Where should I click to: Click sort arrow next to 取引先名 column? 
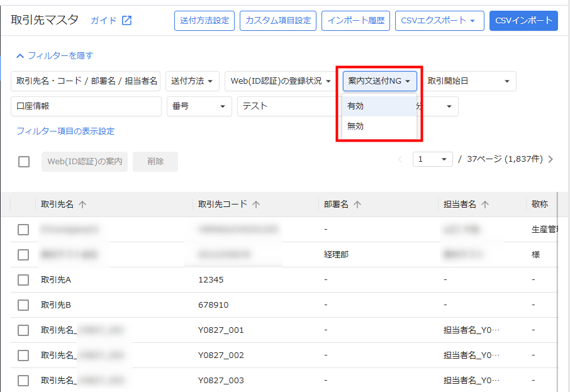(82, 204)
